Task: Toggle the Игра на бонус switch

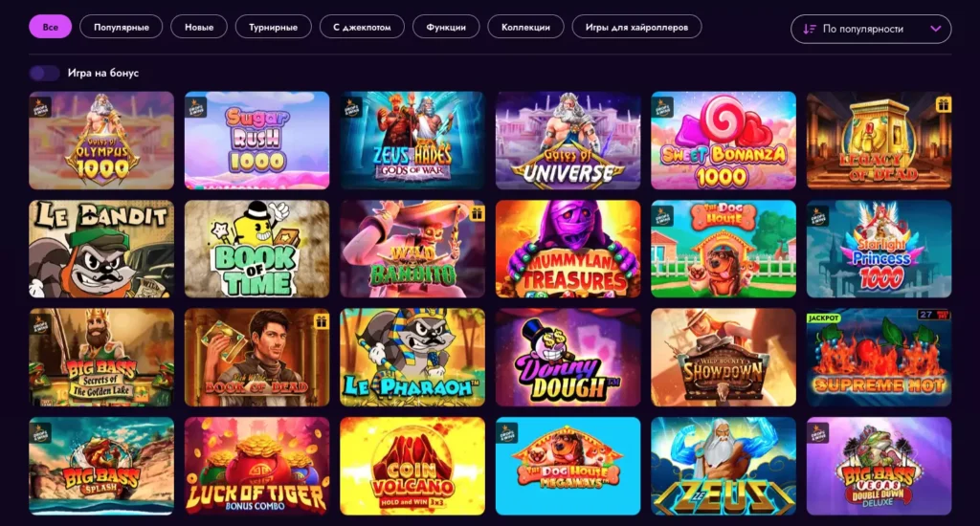Action: click(44, 73)
